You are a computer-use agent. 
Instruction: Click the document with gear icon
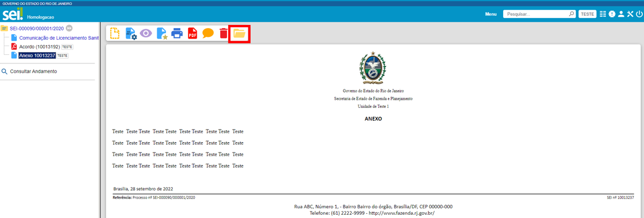(131, 34)
